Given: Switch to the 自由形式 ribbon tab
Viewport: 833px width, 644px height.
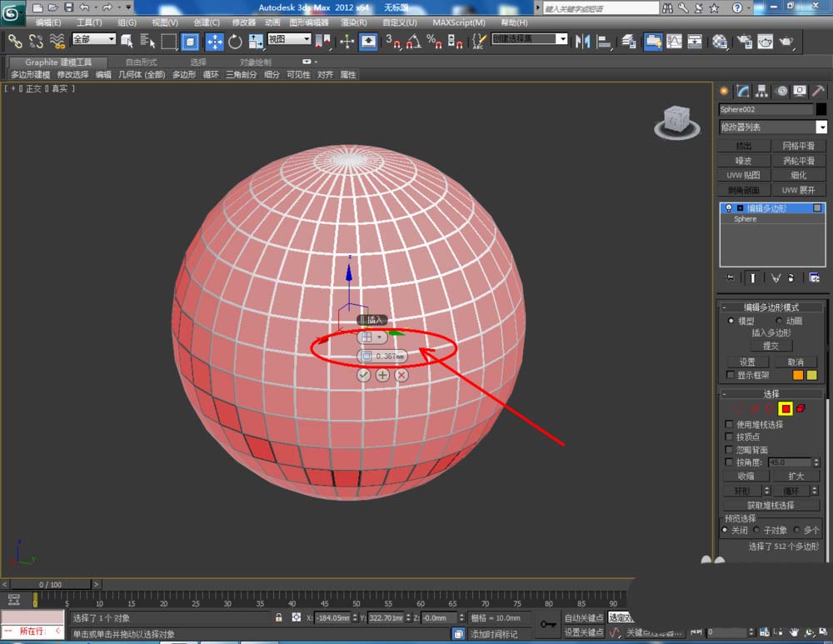Looking at the screenshot, I should [141, 62].
